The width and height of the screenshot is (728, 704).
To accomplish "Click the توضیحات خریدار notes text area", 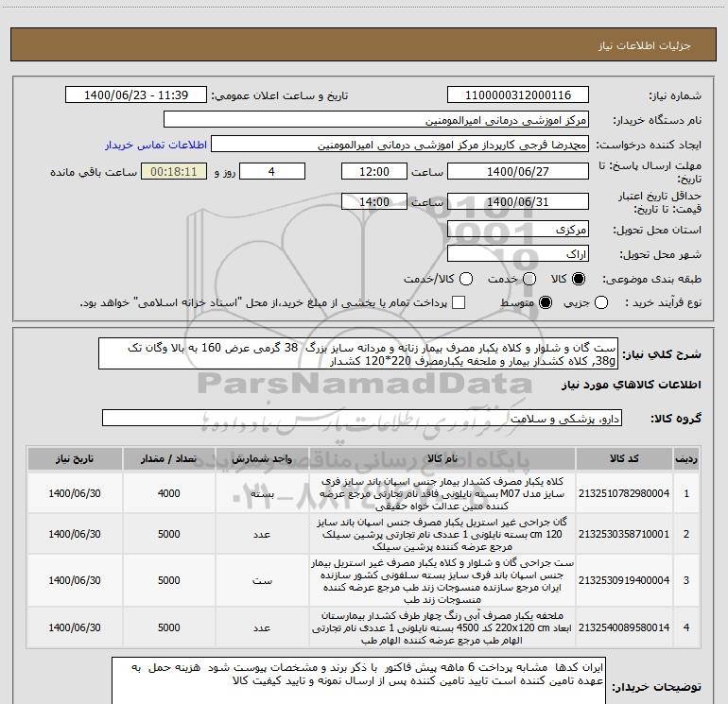I will click(358, 680).
